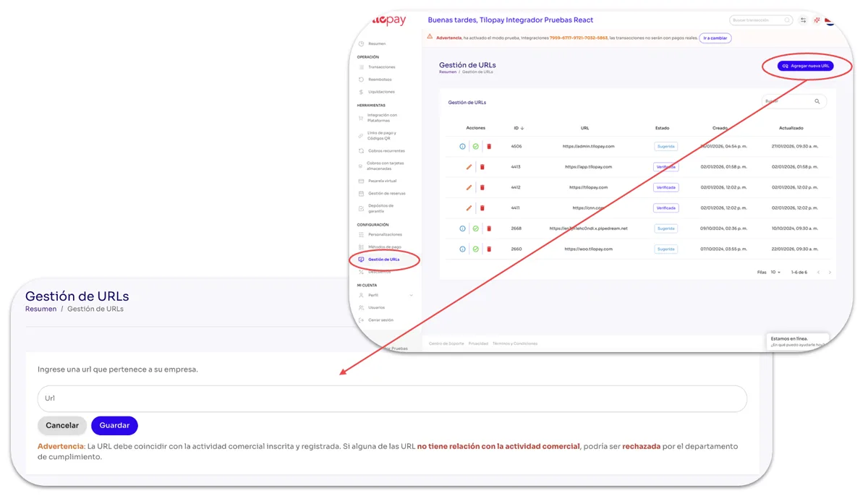This screenshot has height=496, width=868.
Task: Open Pasarela virtual in sidebar
Action: point(382,181)
